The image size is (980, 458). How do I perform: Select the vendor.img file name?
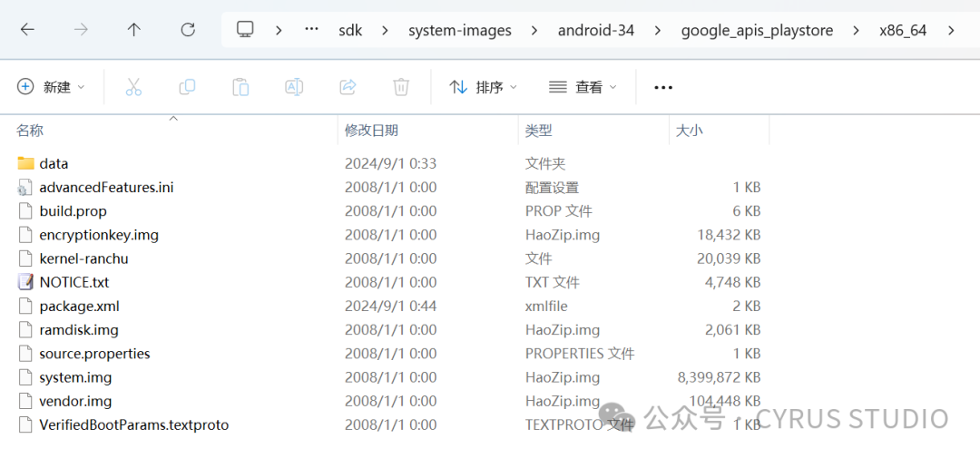(x=75, y=401)
